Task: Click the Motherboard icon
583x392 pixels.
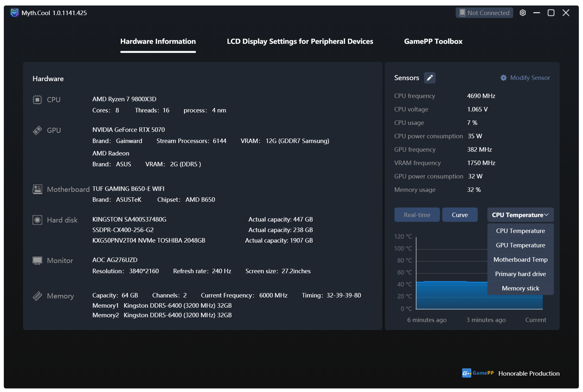Action: (37, 189)
